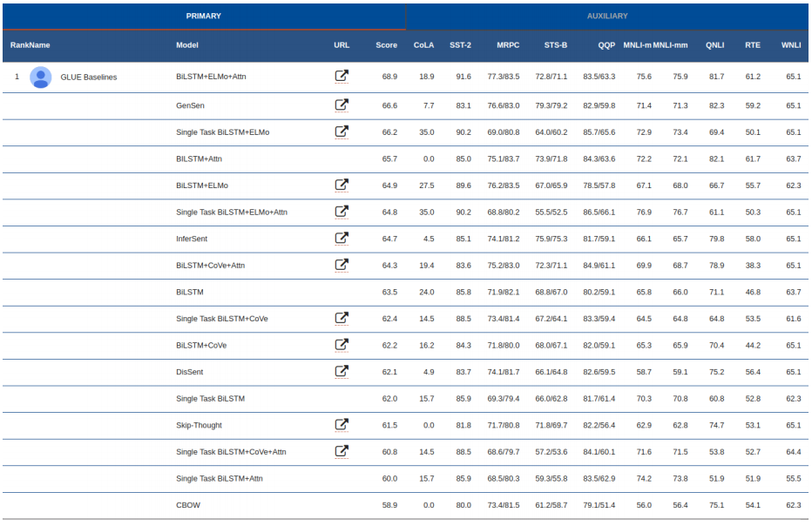
Task: Open Single Task BiLSTM+ELMo link icon
Action: (342, 132)
